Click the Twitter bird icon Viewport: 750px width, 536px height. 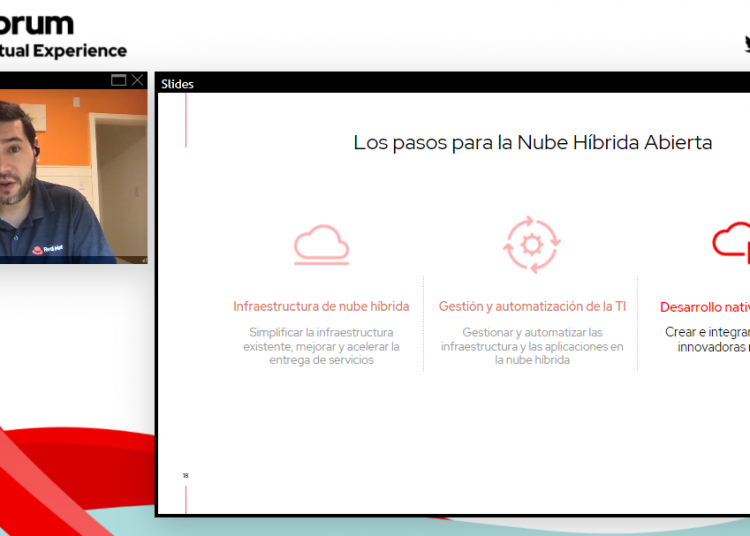747,44
